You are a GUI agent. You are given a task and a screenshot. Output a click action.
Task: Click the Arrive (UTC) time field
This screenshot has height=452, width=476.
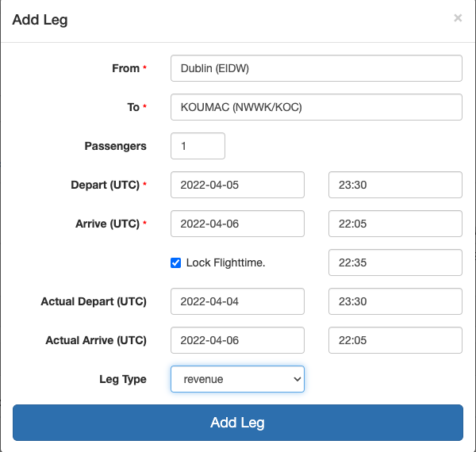point(395,224)
